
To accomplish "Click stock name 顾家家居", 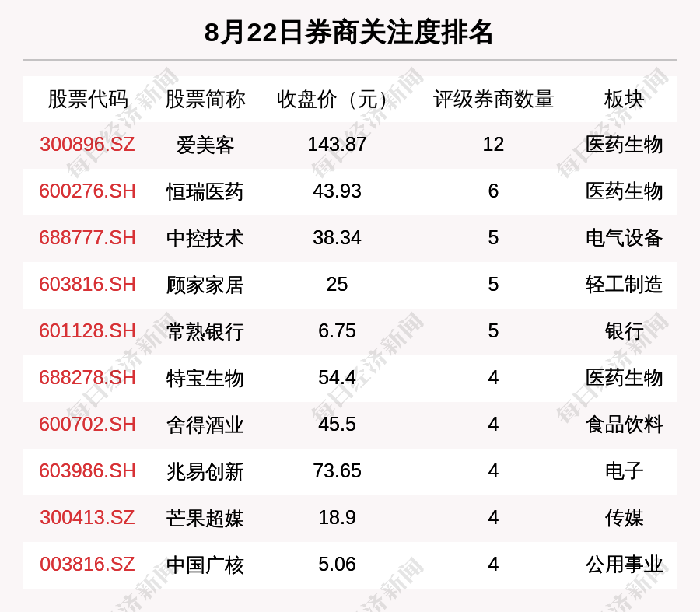I will pyautogui.click(x=205, y=285).
